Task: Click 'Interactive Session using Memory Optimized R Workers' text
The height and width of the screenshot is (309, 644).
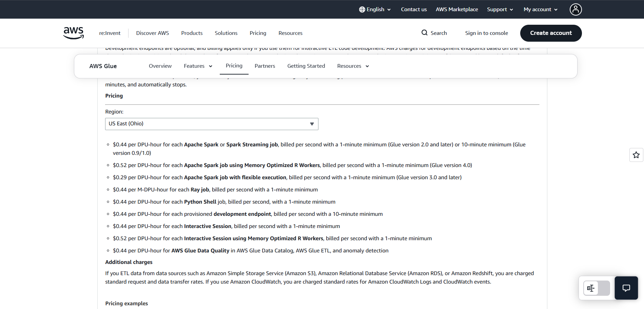Action: pyautogui.click(x=254, y=239)
